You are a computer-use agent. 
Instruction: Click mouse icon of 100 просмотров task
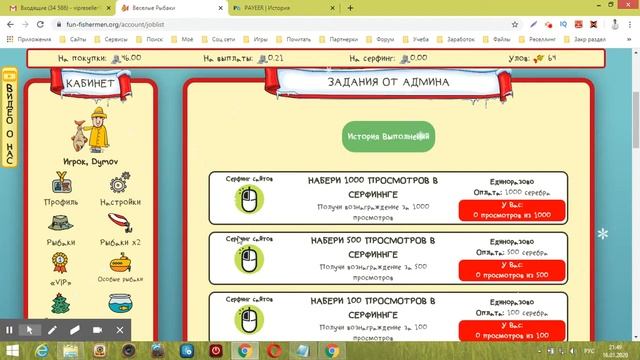(x=249, y=320)
